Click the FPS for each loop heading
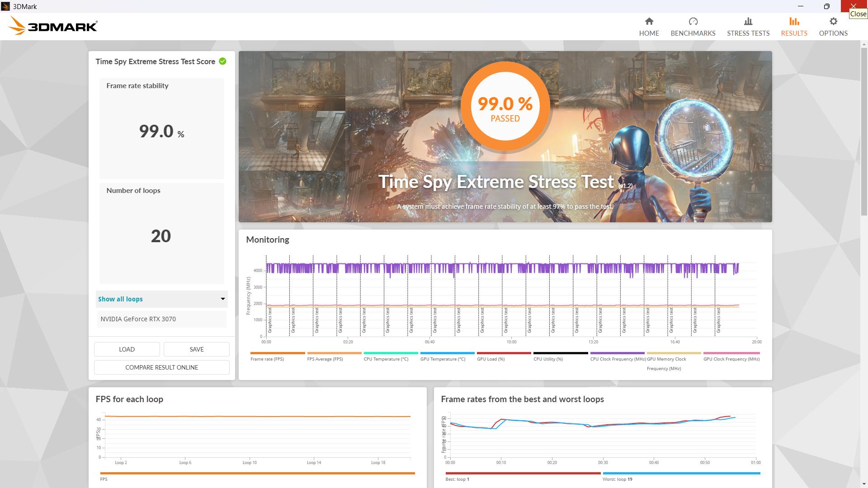868x488 pixels. [x=129, y=399]
